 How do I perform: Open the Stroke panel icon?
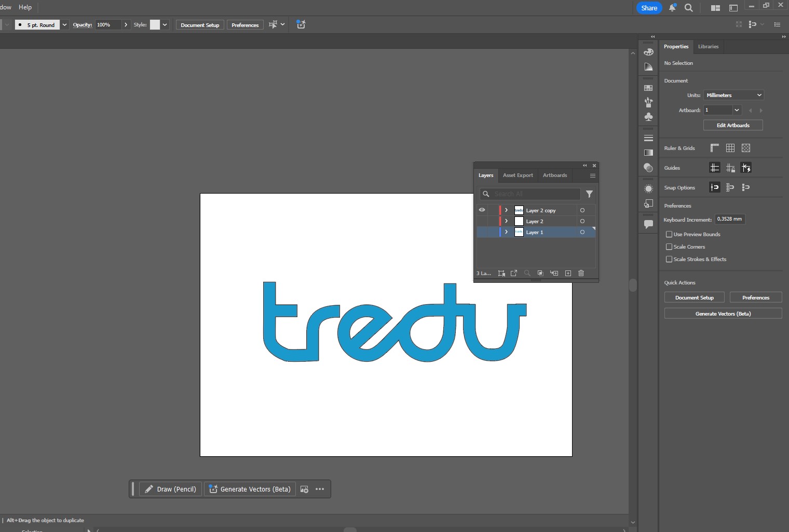click(648, 138)
